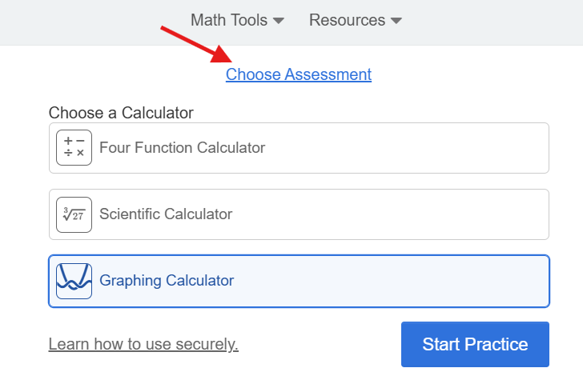
Task: Click the multiplication symbol in four function icon
Action: coord(80,153)
